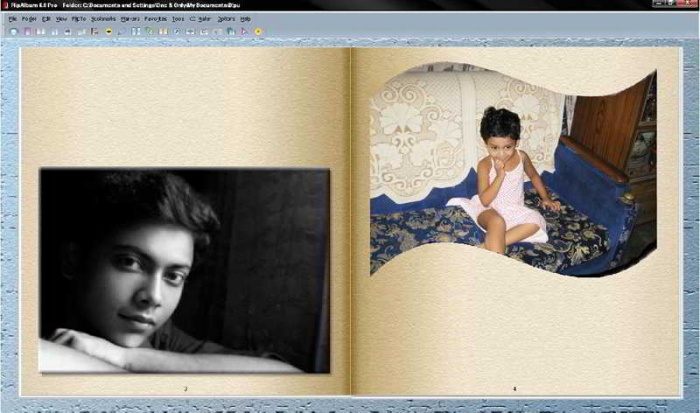The image size is (700, 413).
Task: Open the Options menu
Action: tap(226, 19)
